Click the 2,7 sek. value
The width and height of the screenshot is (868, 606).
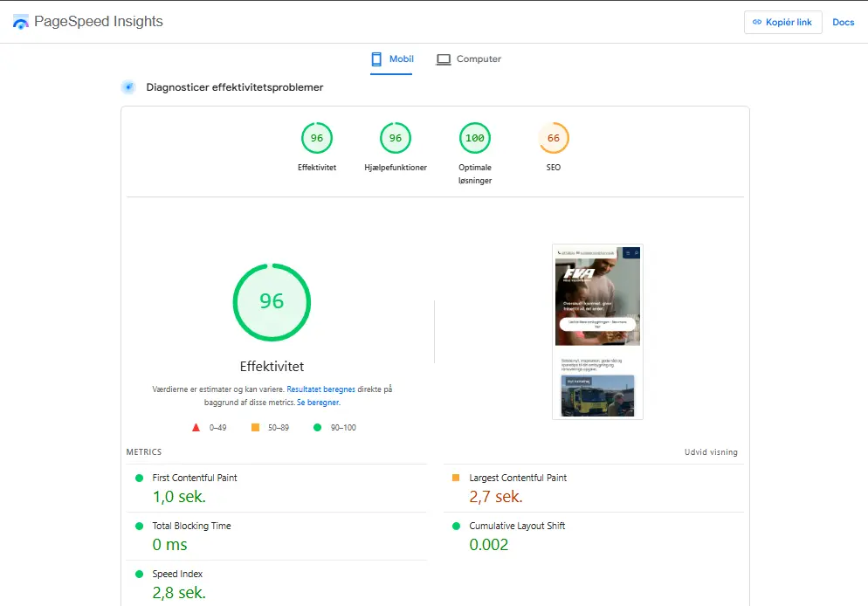pyautogui.click(x=496, y=497)
